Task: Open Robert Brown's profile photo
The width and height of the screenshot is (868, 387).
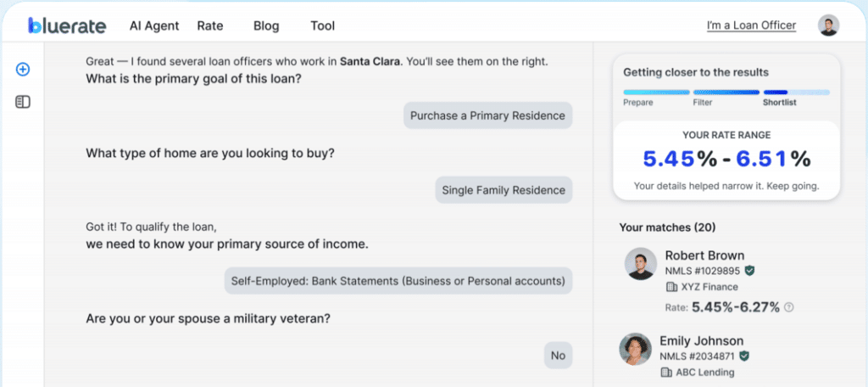Action: [x=640, y=264]
